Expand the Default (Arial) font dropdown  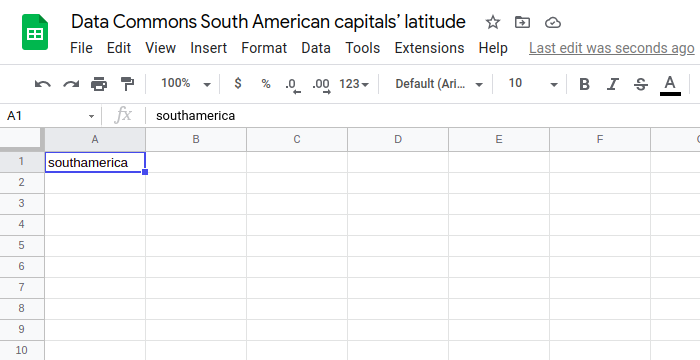[x=439, y=84]
